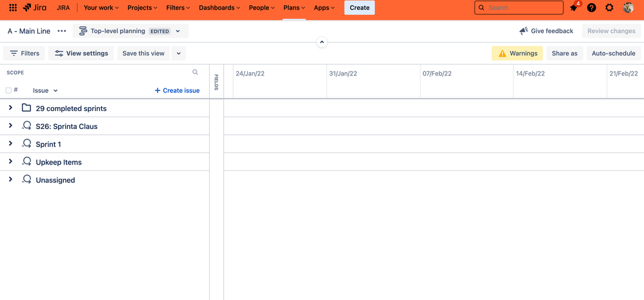Click the 21/Feb/22 timeline date header
This screenshot has height=300, width=644.
[623, 74]
